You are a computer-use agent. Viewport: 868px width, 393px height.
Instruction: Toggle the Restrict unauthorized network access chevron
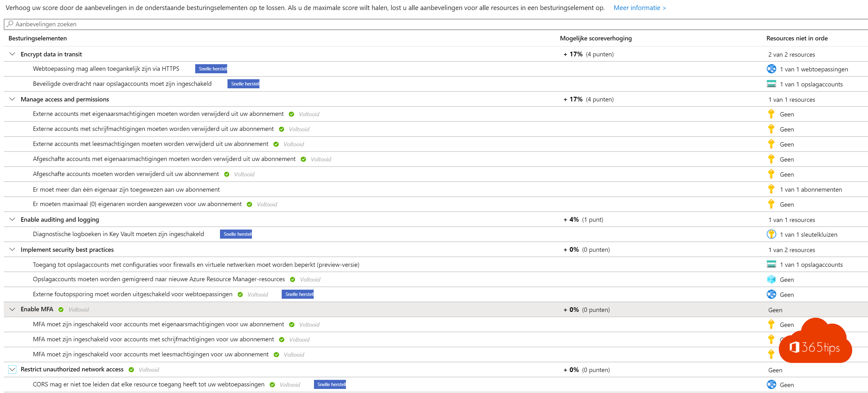click(13, 370)
